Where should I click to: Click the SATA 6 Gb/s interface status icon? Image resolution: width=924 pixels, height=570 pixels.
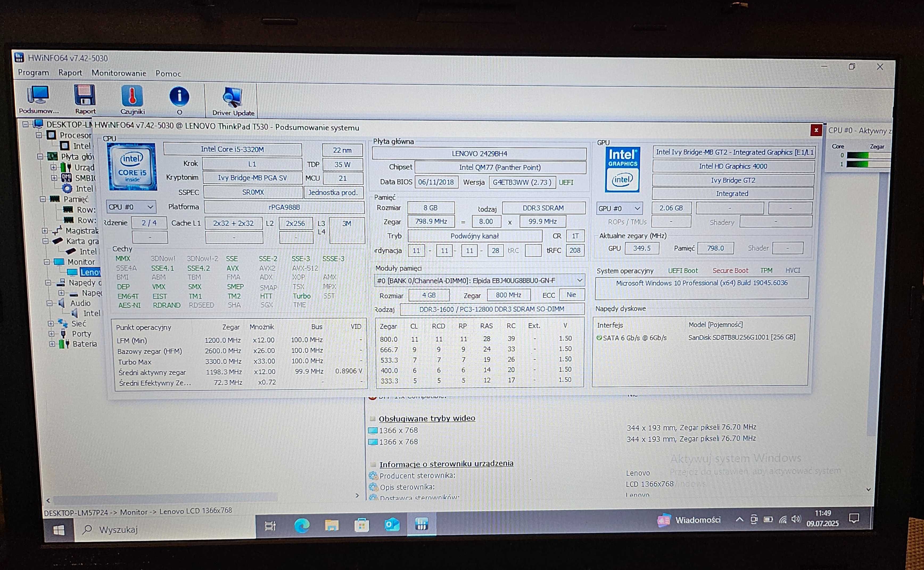click(599, 338)
